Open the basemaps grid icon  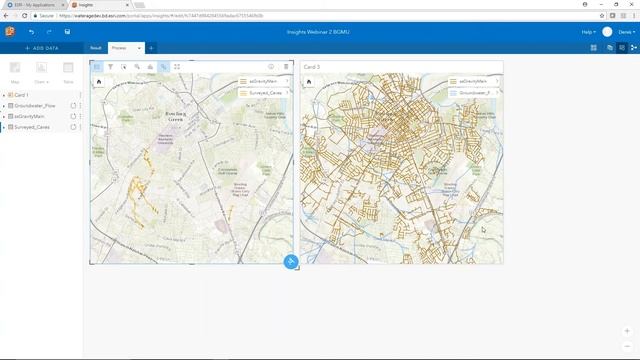pyautogui.click(x=593, y=48)
